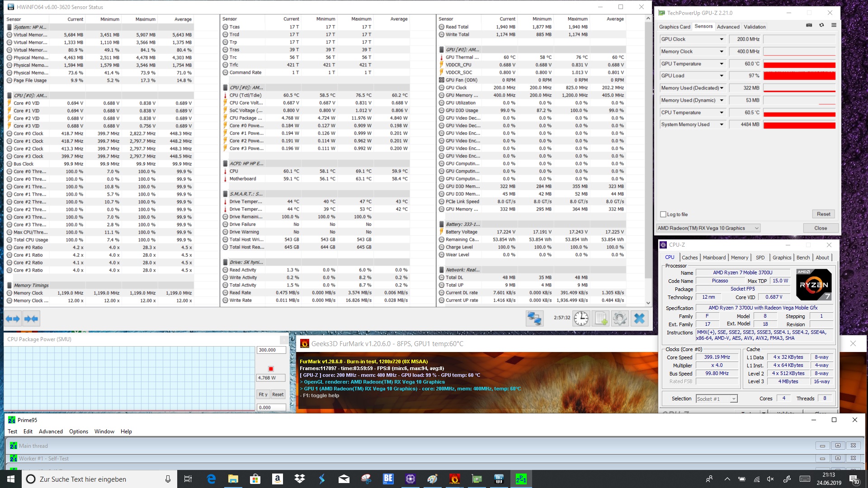Screen dimensions: 868x488
Task: Open notification center icon
Action: (854, 479)
